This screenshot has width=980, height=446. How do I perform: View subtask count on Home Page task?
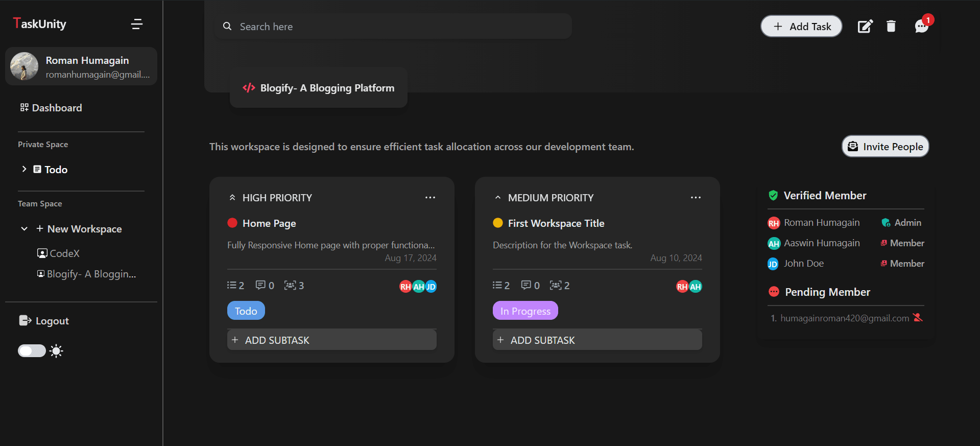[235, 285]
